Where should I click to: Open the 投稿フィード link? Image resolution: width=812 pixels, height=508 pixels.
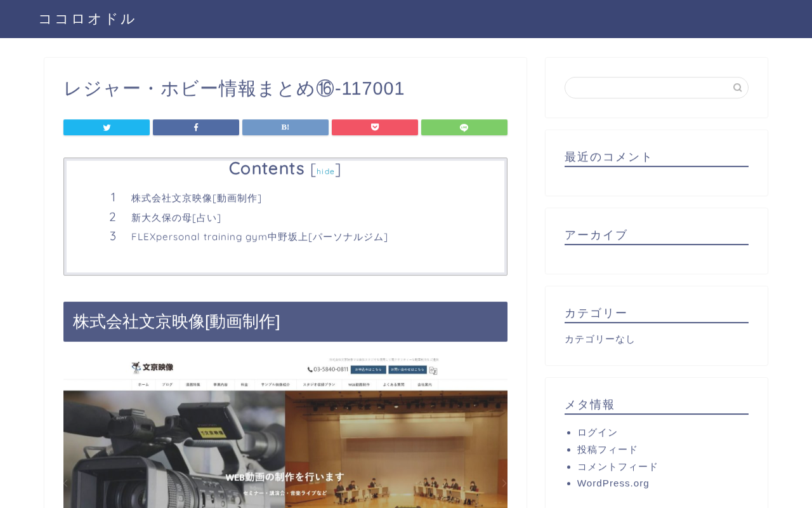(x=607, y=450)
